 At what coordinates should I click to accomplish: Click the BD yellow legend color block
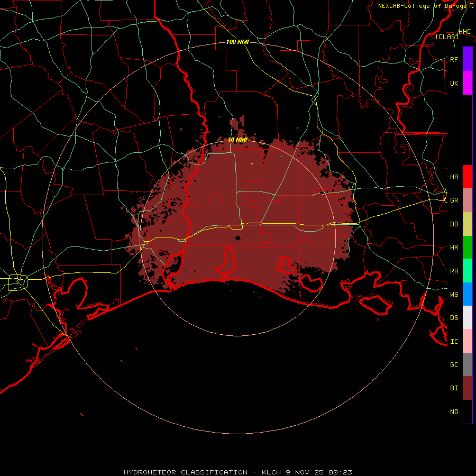[467, 224]
